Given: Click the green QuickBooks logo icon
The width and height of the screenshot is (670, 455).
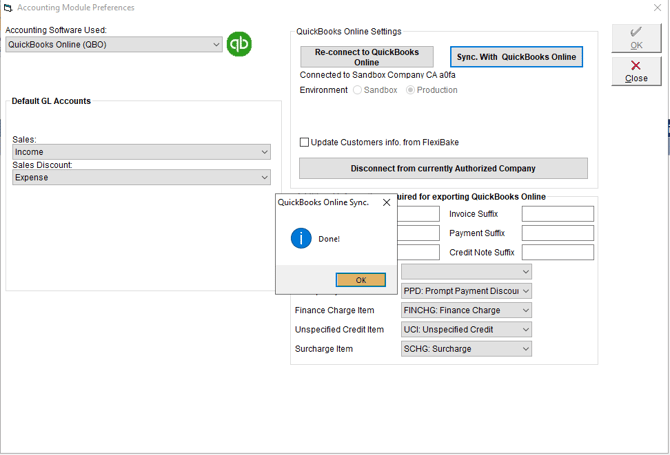Looking at the screenshot, I should 239,44.
